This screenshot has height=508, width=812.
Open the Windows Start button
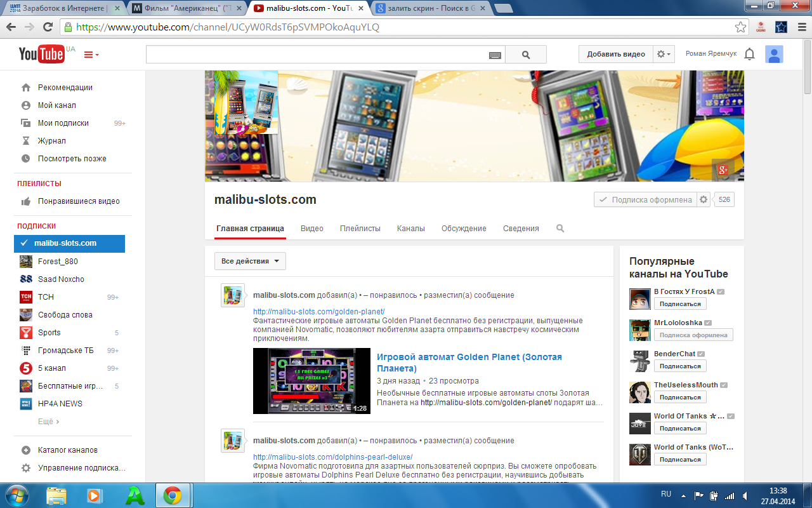point(17,495)
